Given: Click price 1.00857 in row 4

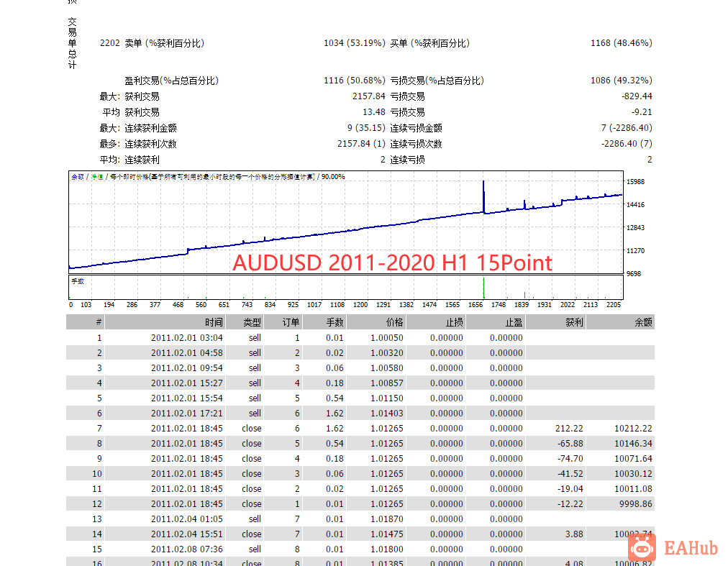Looking at the screenshot, I should pos(387,383).
